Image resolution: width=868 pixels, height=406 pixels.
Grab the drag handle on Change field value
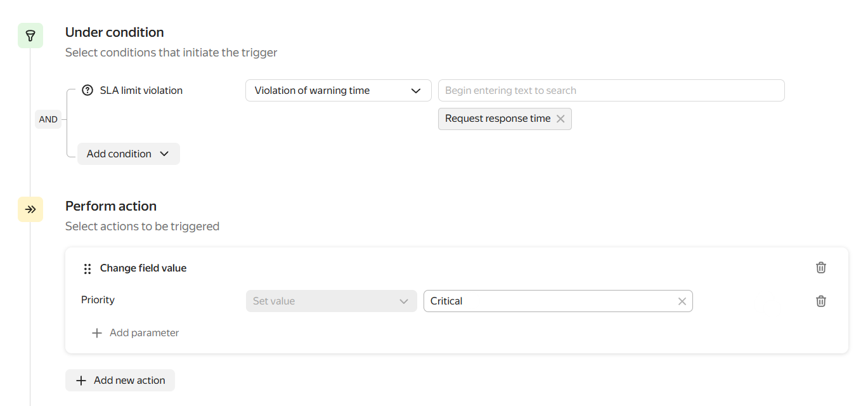87,269
